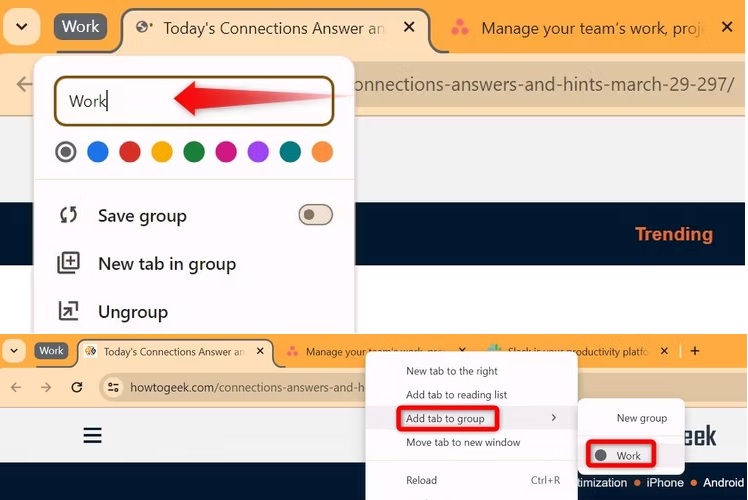This screenshot has height=500, width=748.
Task: Choose the orange group color swatch
Action: 322,152
